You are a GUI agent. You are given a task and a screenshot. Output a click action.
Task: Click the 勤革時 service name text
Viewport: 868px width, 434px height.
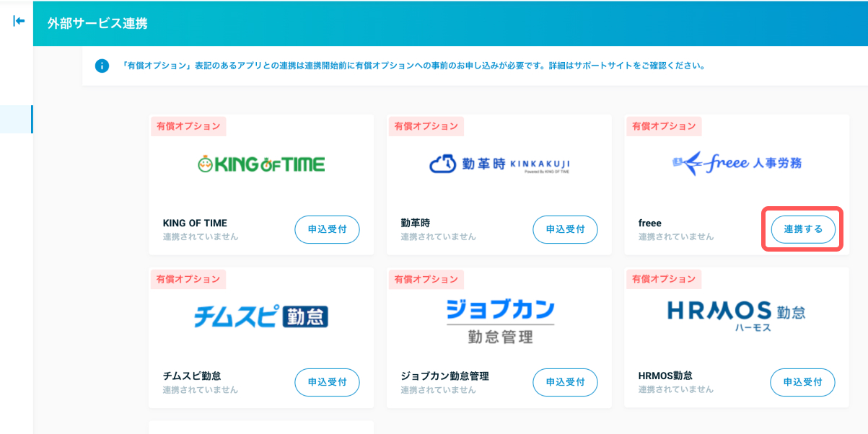[x=416, y=223]
